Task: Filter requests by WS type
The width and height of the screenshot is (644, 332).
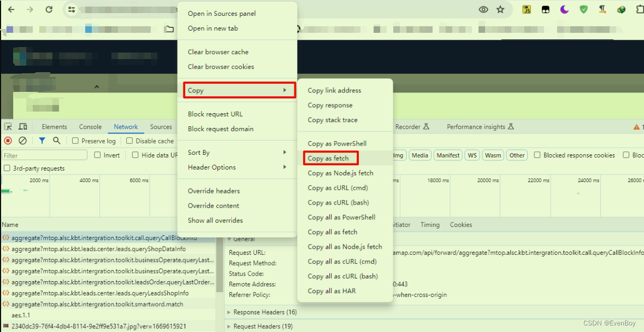Action: click(472, 155)
